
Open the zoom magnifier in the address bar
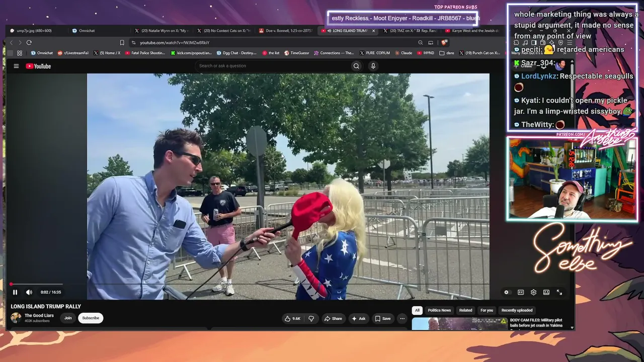[420, 43]
